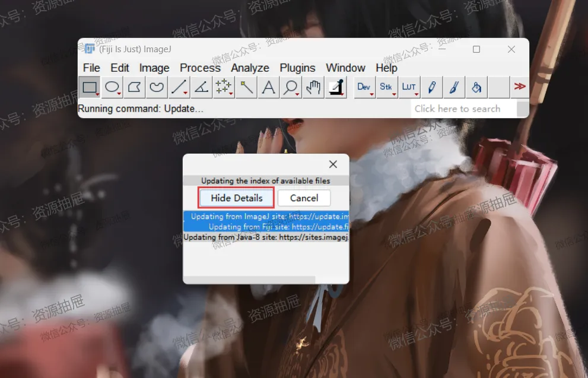Select 'Updating from Java-8 site' row

(266, 237)
